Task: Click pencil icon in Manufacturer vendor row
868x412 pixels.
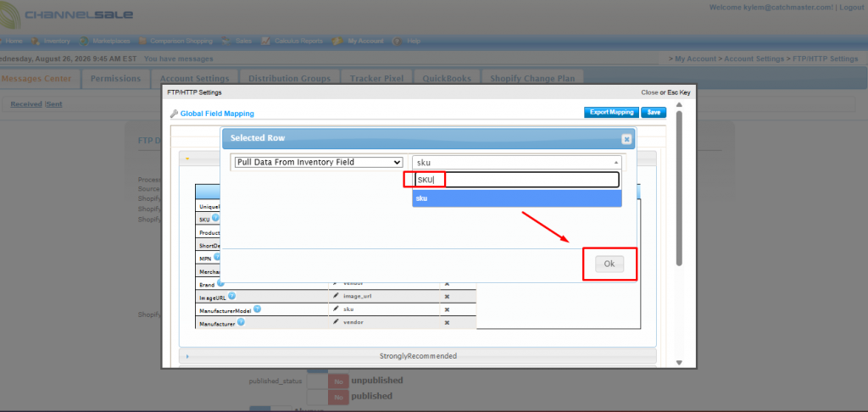Action: pos(336,322)
